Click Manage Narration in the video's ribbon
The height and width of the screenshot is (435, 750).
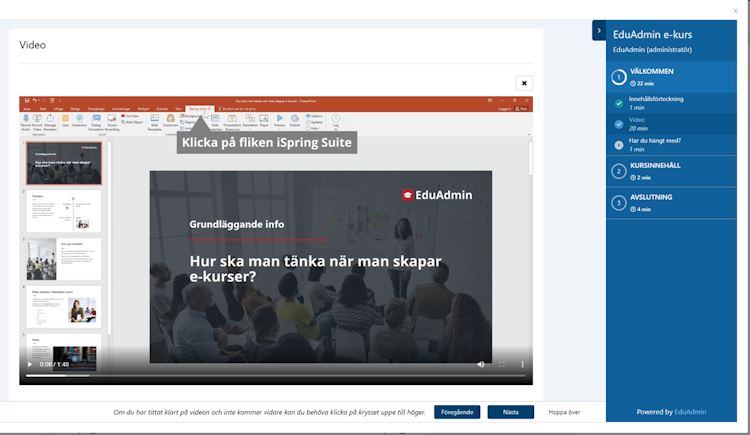click(50, 122)
